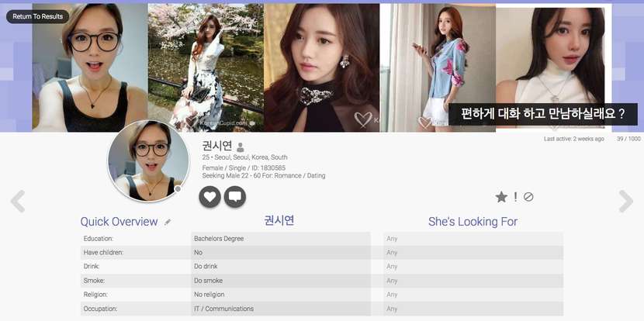View the blue floral blouse photo
Image resolution: width=644 pixels, height=321 pixels.
[x=438, y=67]
